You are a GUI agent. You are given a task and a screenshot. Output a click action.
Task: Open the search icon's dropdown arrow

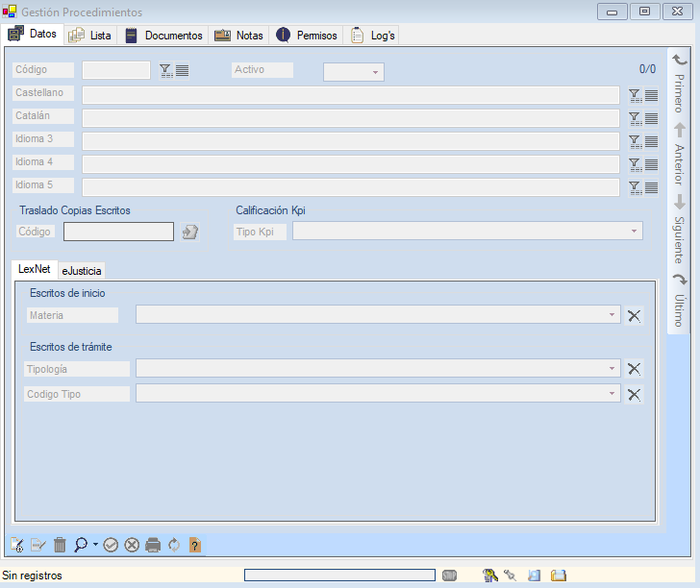95,546
